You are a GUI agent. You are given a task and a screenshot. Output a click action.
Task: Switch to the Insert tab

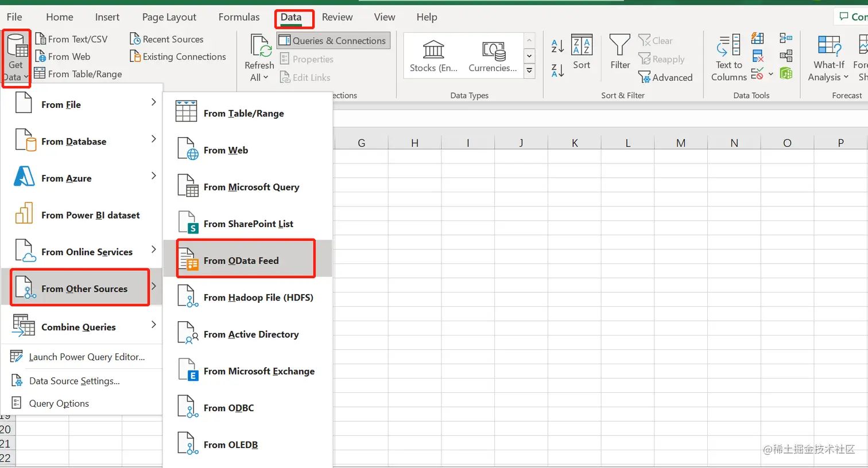(x=107, y=17)
